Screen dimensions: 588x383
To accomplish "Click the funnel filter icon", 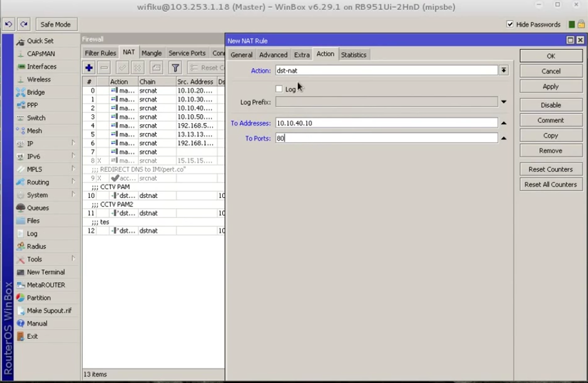I will (x=175, y=68).
